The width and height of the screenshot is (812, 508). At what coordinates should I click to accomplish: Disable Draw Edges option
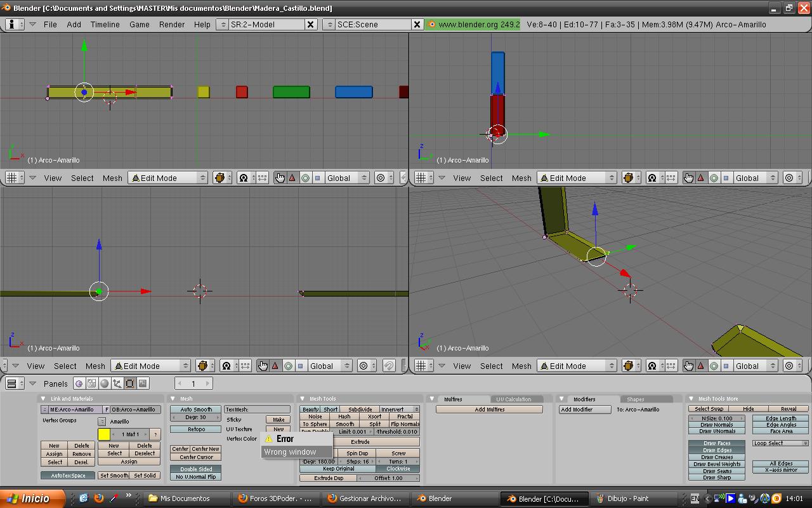717,450
